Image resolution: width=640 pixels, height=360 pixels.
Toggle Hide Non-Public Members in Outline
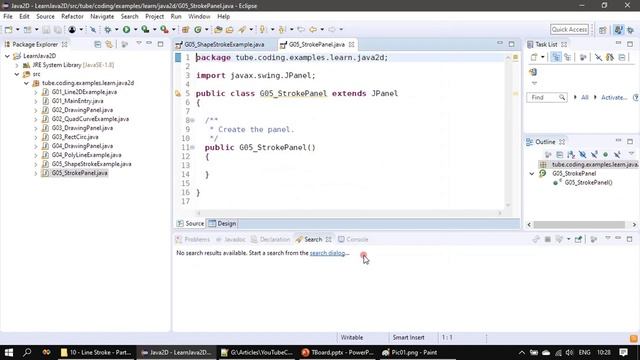(606, 154)
